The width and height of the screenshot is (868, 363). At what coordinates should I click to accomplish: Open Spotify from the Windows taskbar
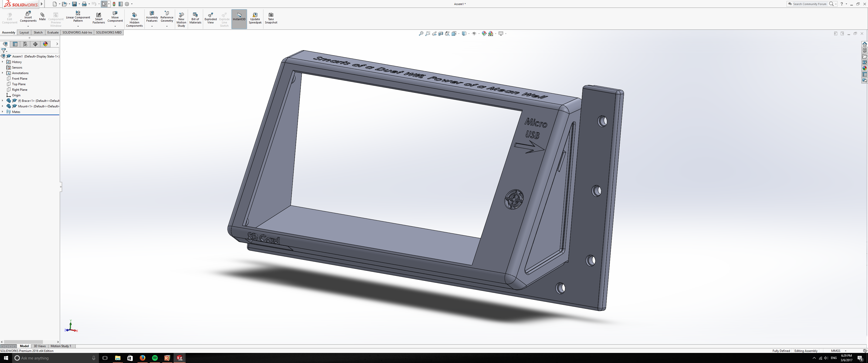(155, 358)
